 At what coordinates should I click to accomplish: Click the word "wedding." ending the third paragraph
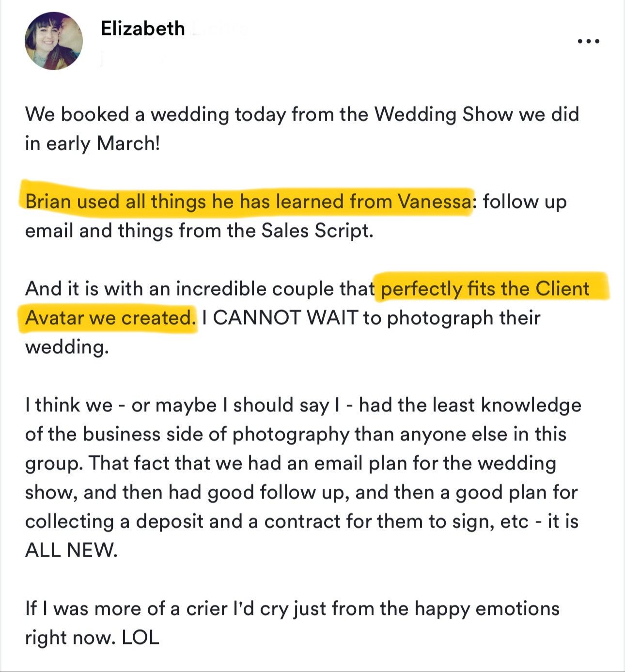(x=67, y=347)
